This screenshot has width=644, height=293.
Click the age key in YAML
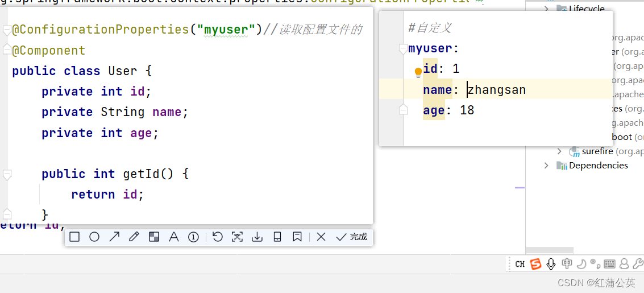[434, 110]
